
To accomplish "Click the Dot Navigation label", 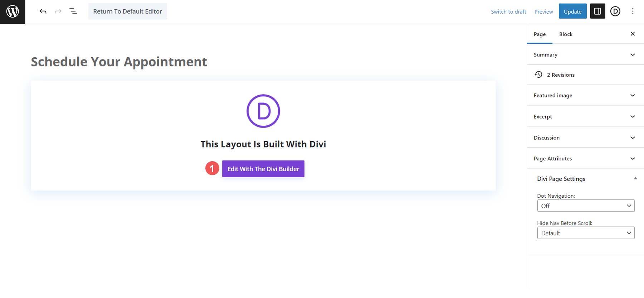I will click(556, 196).
